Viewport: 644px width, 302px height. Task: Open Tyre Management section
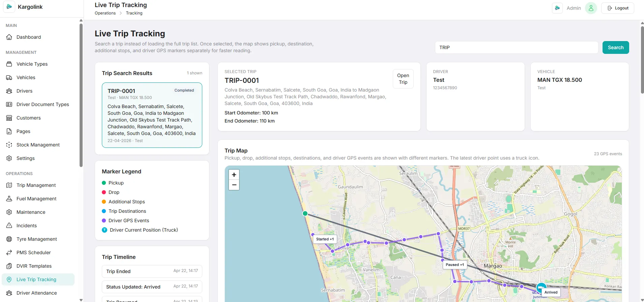pyautogui.click(x=38, y=239)
